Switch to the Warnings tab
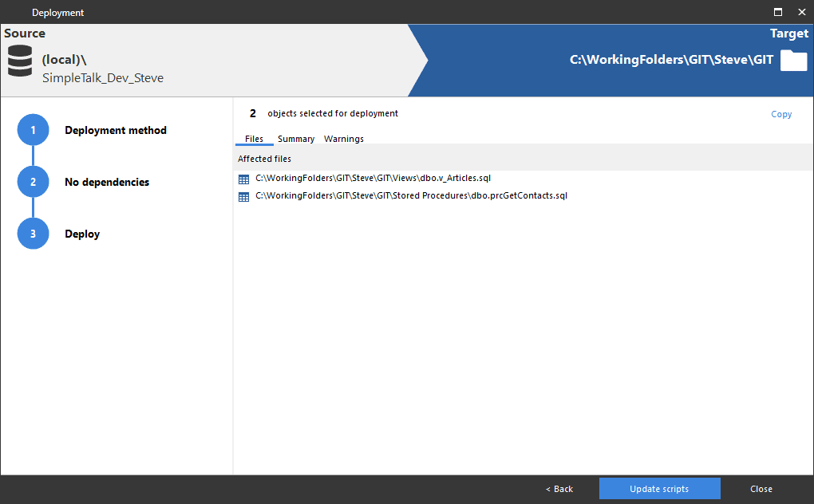Screen dimensions: 814x504 tap(343, 138)
